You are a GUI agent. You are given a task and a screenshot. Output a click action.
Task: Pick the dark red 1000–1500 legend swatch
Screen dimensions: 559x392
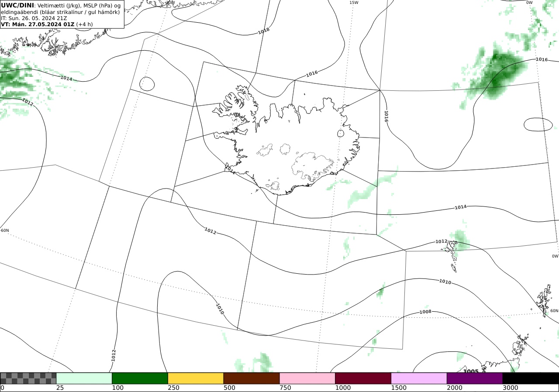click(363, 378)
